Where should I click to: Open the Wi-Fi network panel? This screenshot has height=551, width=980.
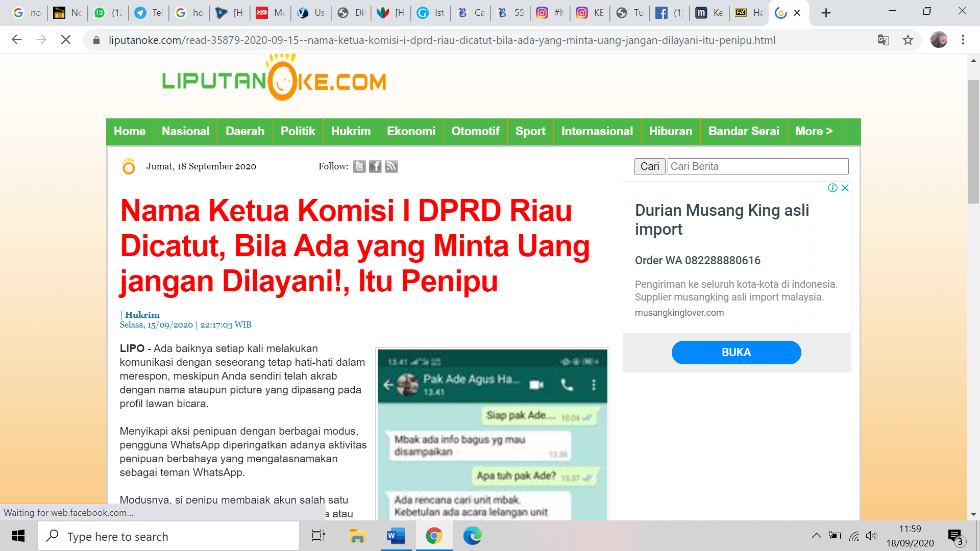coord(854,536)
